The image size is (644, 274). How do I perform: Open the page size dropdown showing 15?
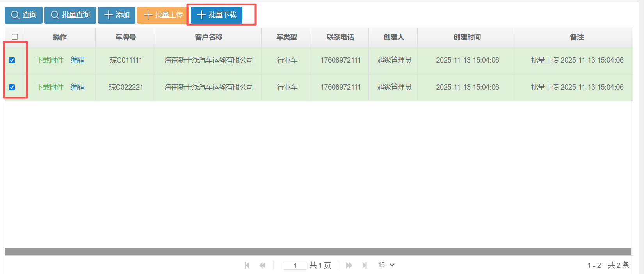[x=386, y=265]
